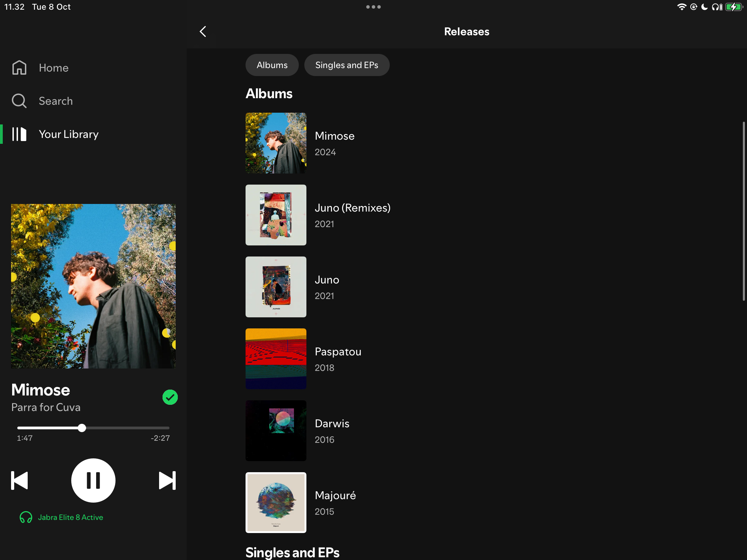Open the Darwis cover thumbnail
This screenshot has height=560, width=747.
(276, 431)
